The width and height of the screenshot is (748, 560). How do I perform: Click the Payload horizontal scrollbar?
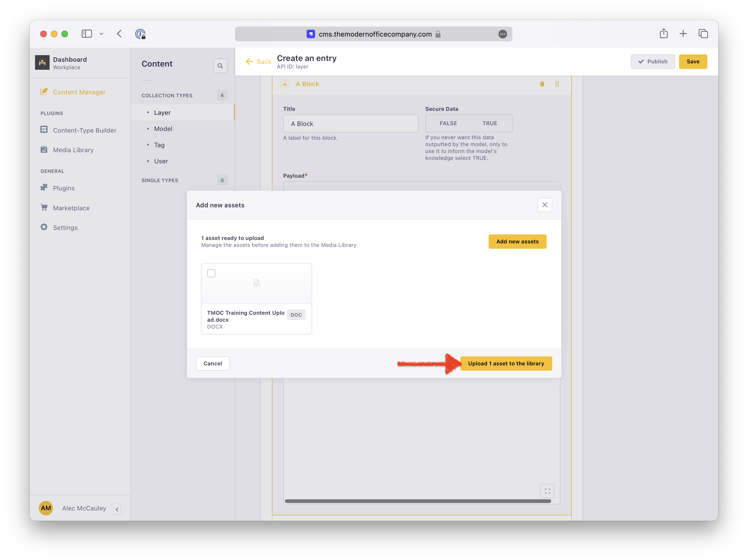point(418,501)
